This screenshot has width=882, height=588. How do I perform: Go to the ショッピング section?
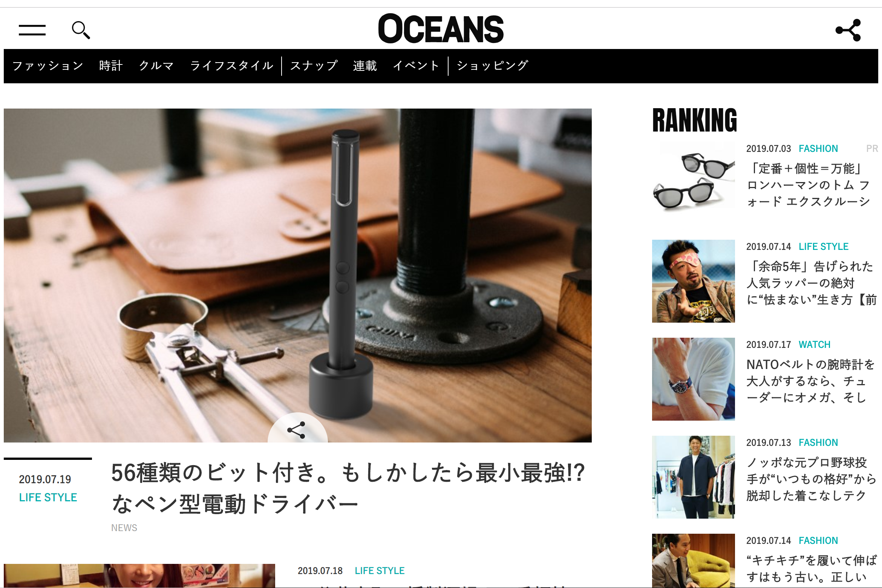point(492,66)
